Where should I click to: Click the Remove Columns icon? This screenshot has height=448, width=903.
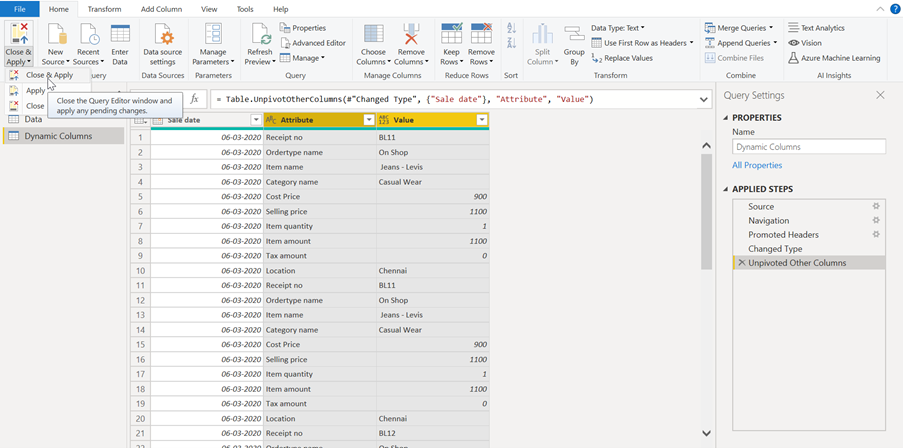(x=411, y=34)
